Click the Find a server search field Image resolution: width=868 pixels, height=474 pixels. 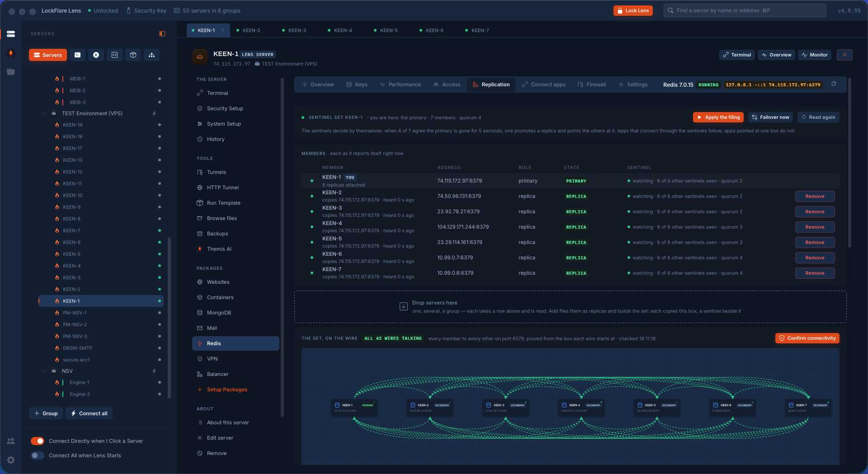pyautogui.click(x=745, y=10)
